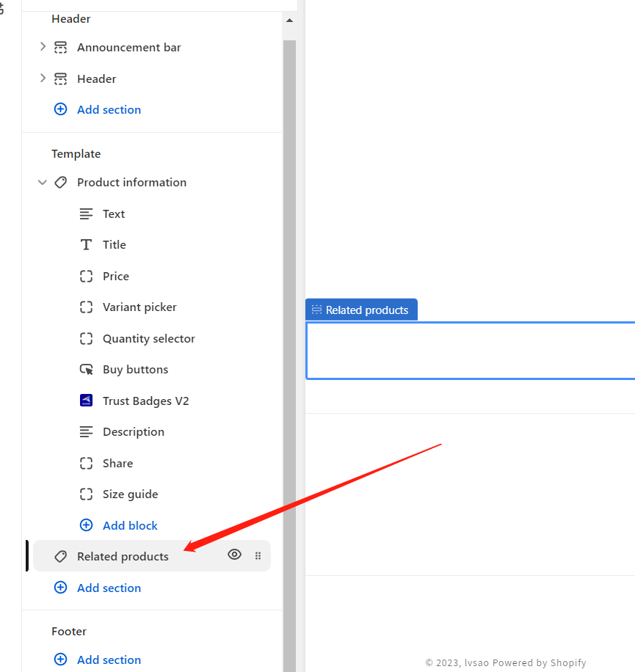Screen dimensions: 635x672
Task: Expand the Header section chevron
Action: pyautogui.click(x=43, y=78)
